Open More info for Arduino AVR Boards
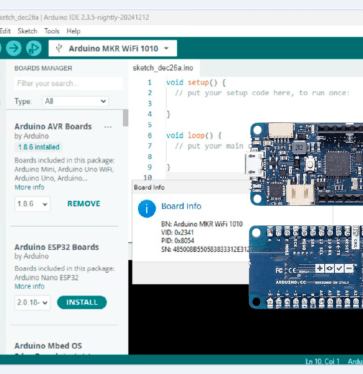363x374 pixels. click(29, 187)
